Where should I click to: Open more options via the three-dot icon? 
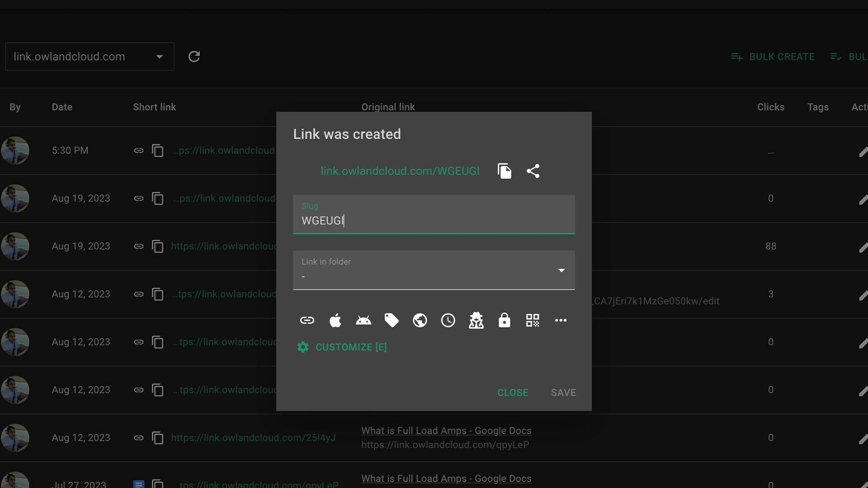pyautogui.click(x=561, y=321)
